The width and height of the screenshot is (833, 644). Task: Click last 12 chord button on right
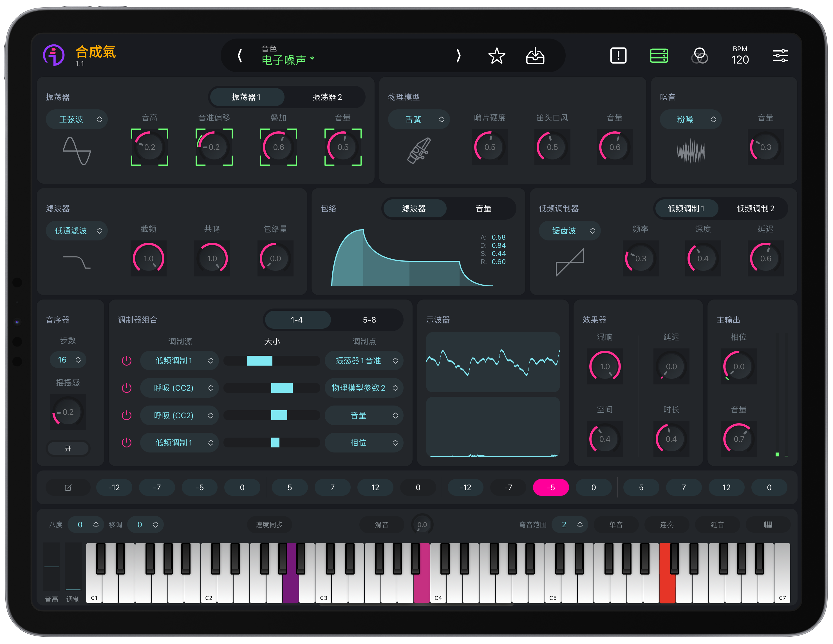[726, 487]
